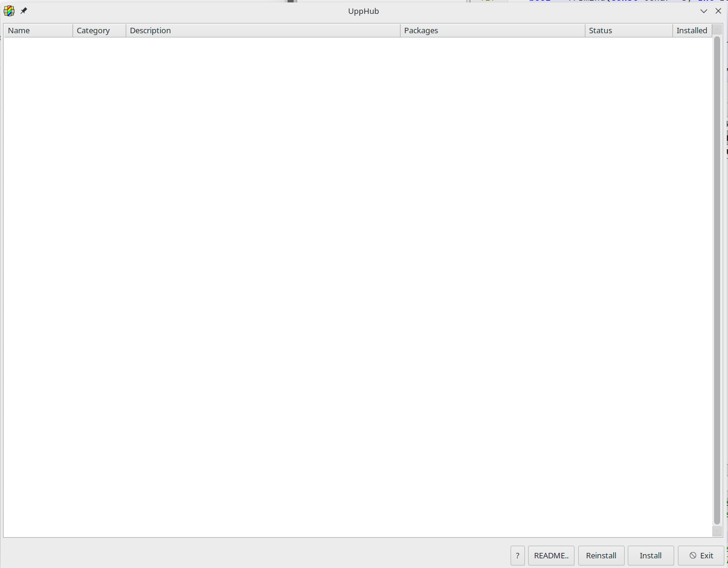Click the Description column header
The image size is (728, 568).
[x=263, y=30]
